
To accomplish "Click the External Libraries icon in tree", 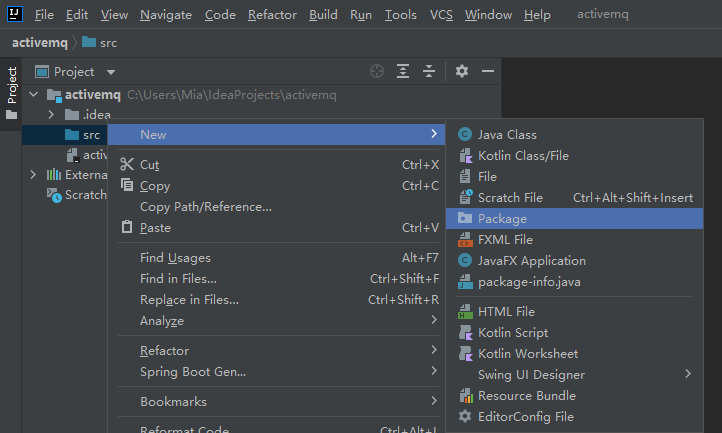I will (x=54, y=175).
